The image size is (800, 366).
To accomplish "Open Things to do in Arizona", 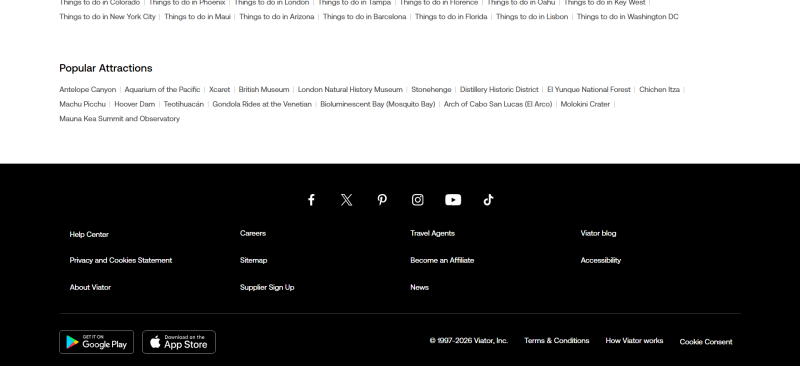I will point(277,17).
